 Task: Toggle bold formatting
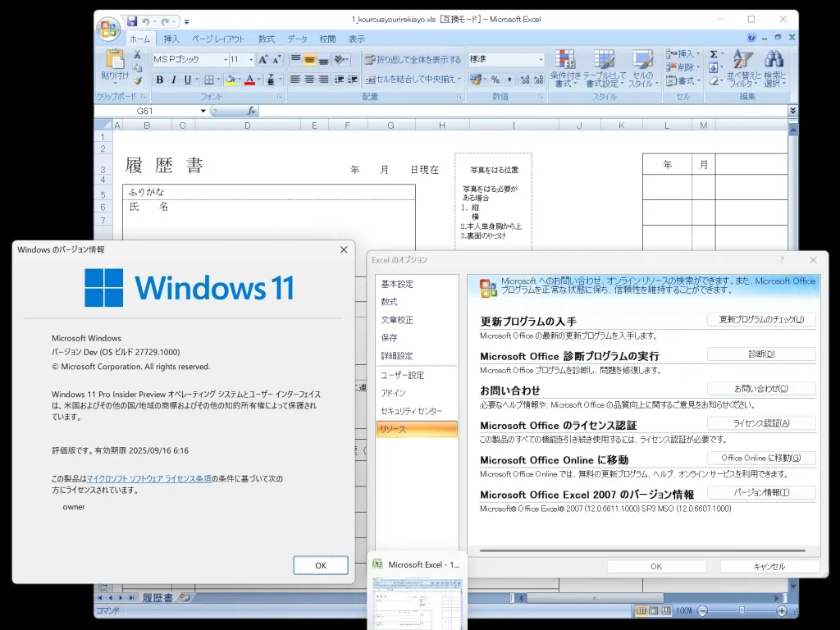coord(159,81)
